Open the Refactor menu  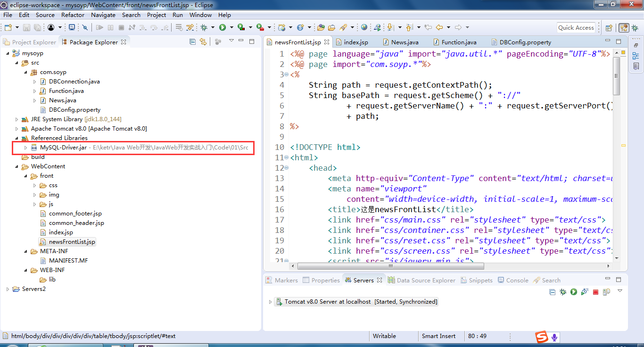tap(73, 15)
